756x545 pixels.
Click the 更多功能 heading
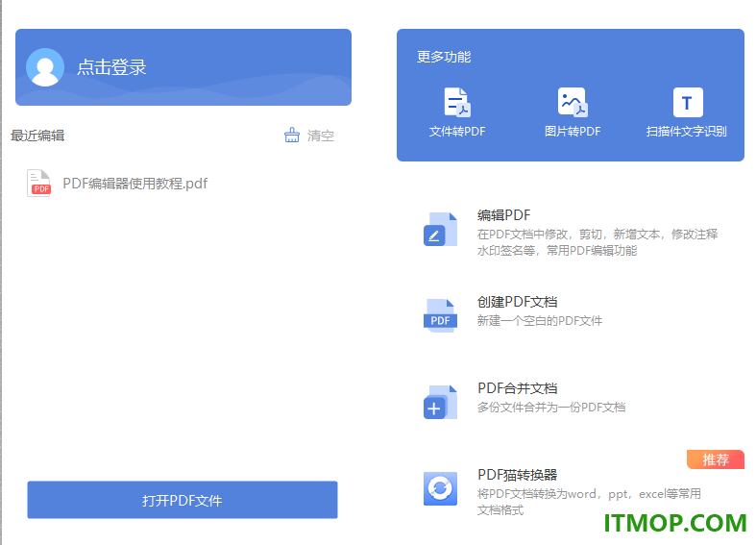click(444, 57)
